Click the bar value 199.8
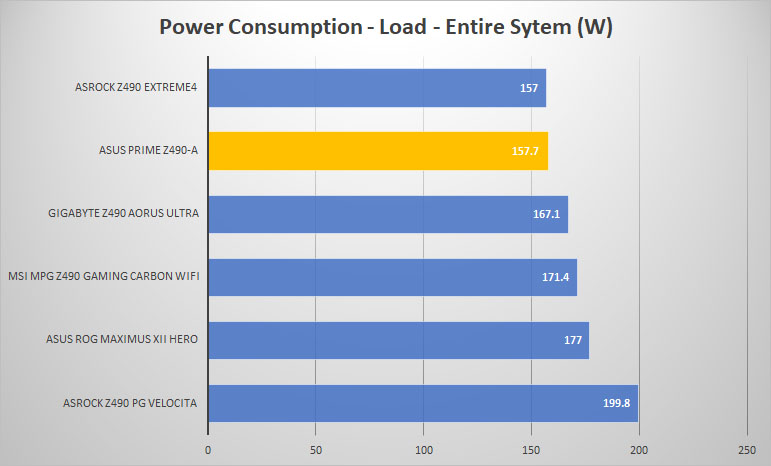771x466 pixels. click(x=617, y=403)
